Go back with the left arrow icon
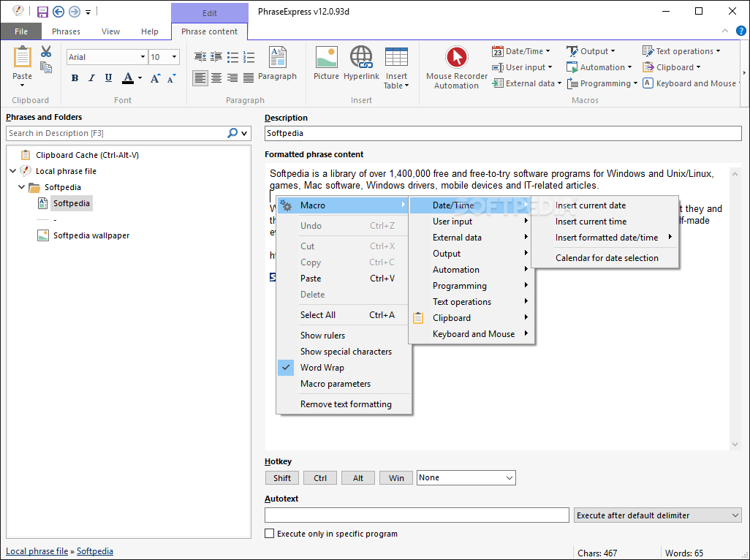This screenshot has width=750, height=560. click(58, 12)
